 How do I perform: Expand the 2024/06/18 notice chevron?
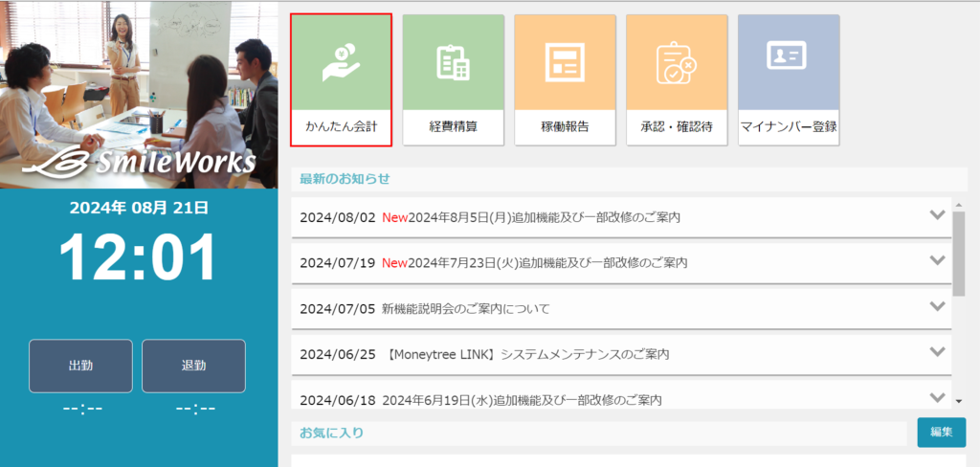(x=937, y=396)
